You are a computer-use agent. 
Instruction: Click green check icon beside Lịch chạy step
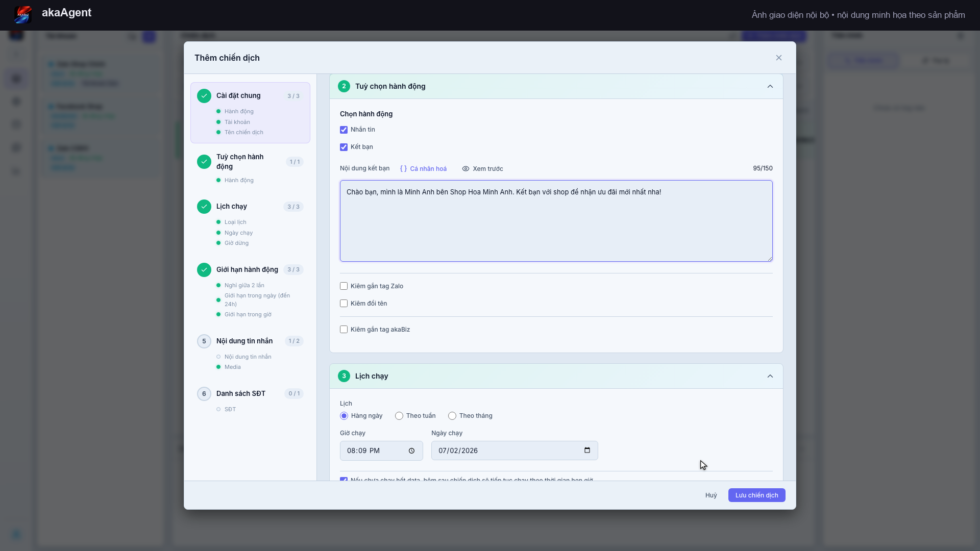click(204, 207)
